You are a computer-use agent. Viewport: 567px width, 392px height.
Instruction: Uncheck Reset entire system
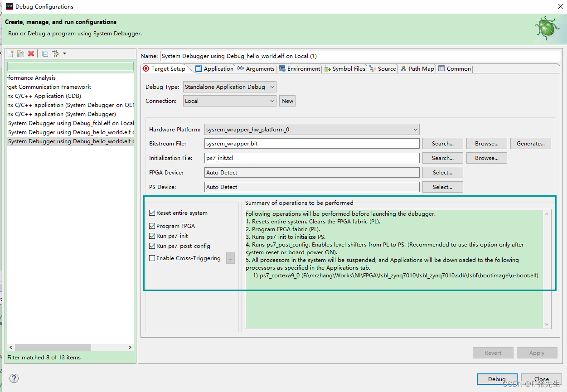coord(152,213)
